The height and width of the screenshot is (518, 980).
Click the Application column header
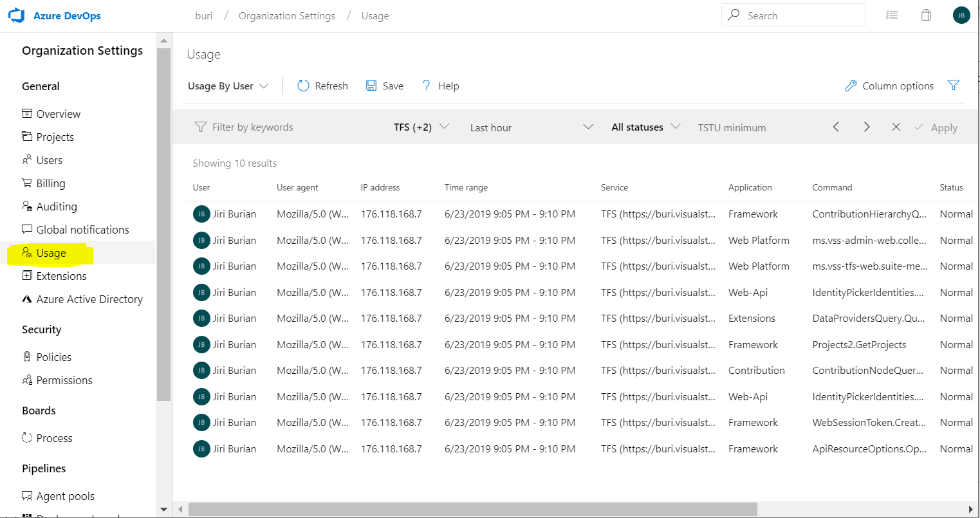click(750, 187)
